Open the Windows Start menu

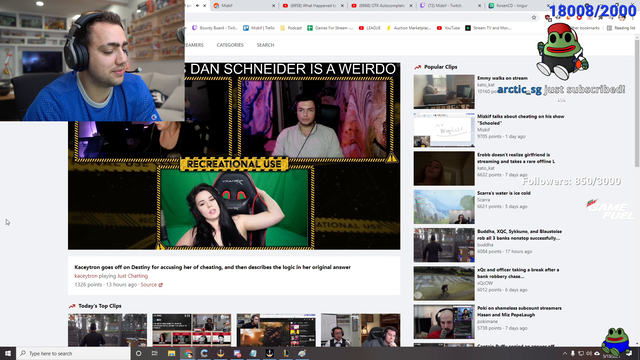click(8, 353)
